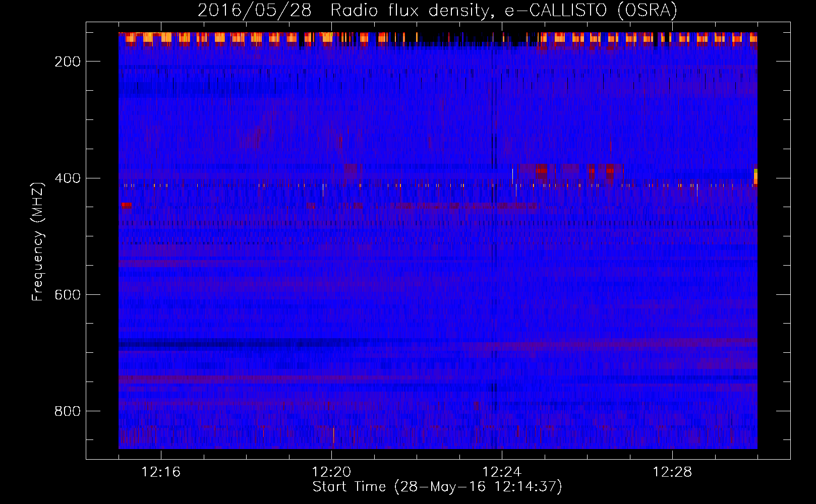
Task: Click the yellow-green patch at 400 MHz right edge
Action: coord(755,176)
